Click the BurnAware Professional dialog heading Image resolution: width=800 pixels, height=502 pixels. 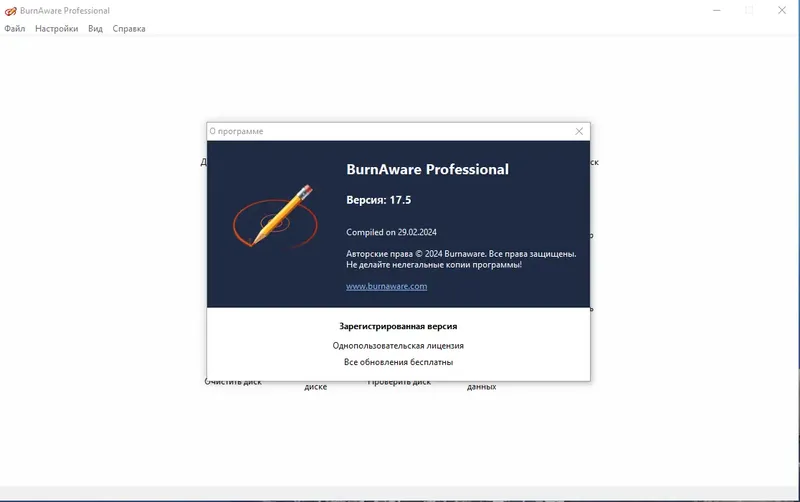[x=428, y=169]
